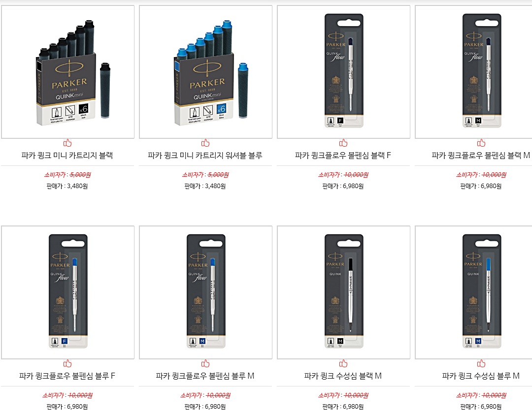Screen dimensions: 532x416
Task: Click thumbs-up icon under 퀑크 미니 카트리지 블랙
Action: coord(67,143)
